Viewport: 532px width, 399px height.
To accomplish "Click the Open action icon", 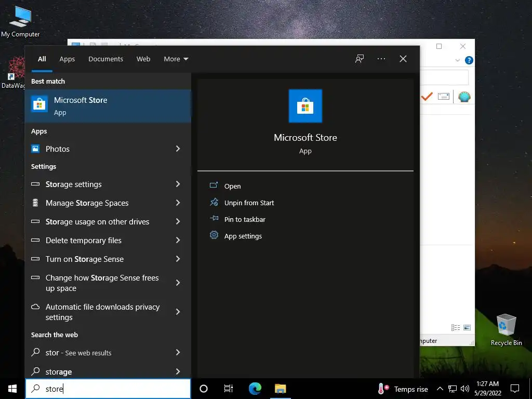I will 214,185.
